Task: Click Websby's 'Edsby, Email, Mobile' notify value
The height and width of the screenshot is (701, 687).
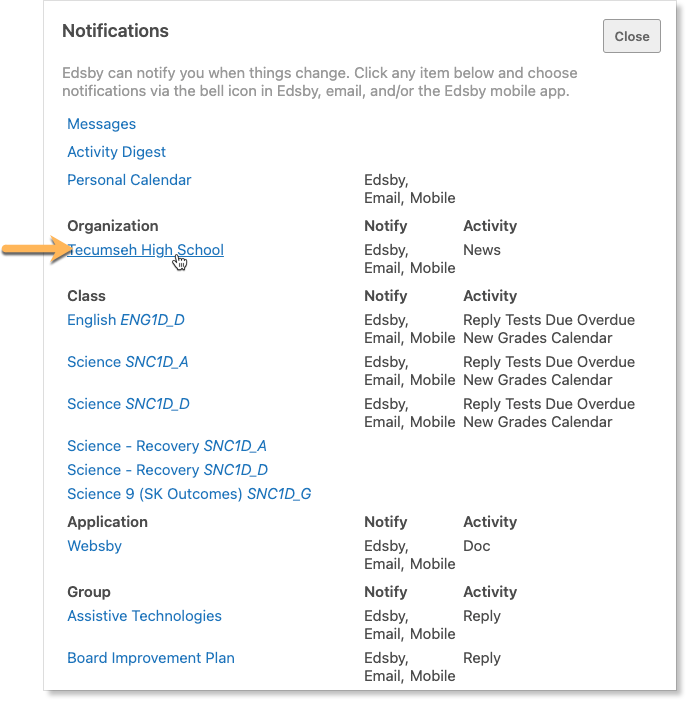Action: pyautogui.click(x=409, y=555)
